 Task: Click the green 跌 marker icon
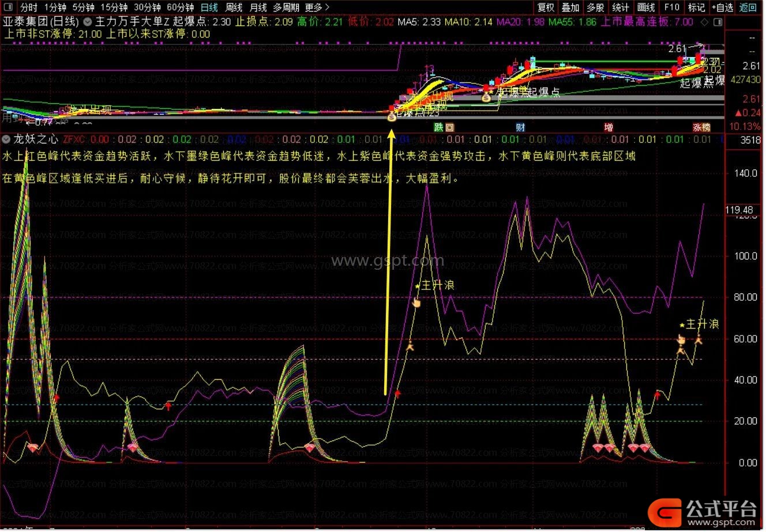point(439,127)
